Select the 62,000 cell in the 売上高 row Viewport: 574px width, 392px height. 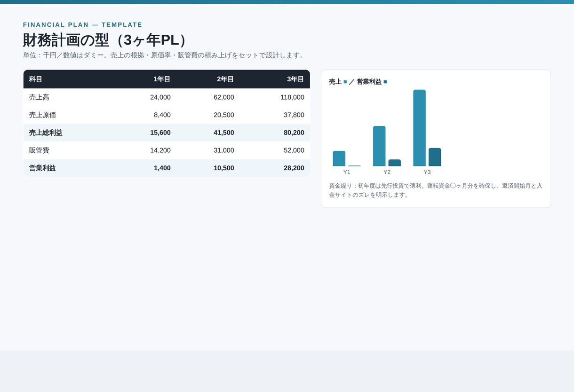[x=224, y=97]
